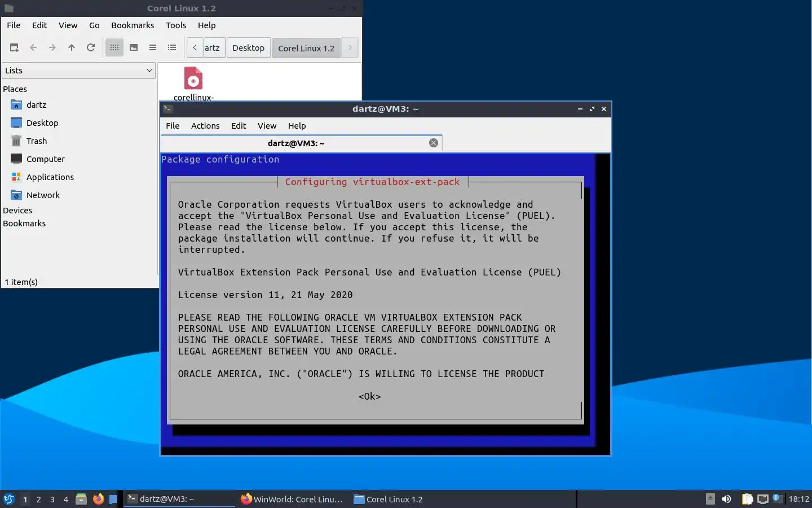Switch to workspace 1
The image size is (812, 508).
tap(25, 499)
